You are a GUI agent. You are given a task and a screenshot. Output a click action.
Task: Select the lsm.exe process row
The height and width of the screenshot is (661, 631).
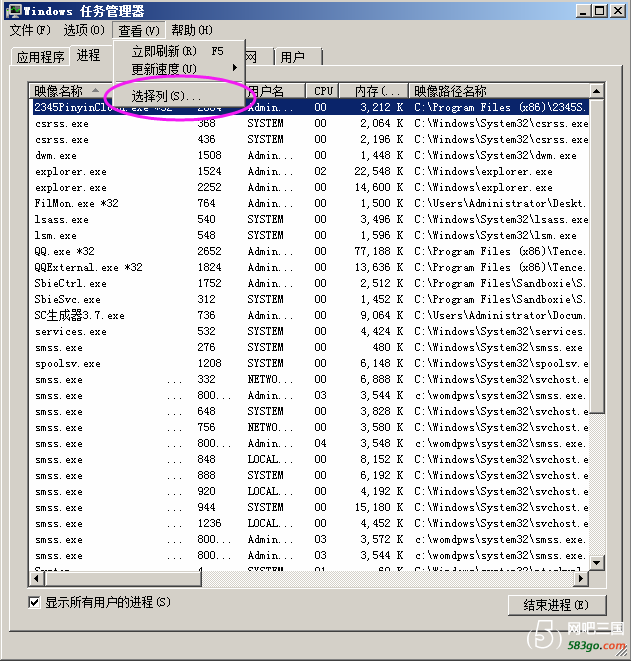click(x=310, y=236)
